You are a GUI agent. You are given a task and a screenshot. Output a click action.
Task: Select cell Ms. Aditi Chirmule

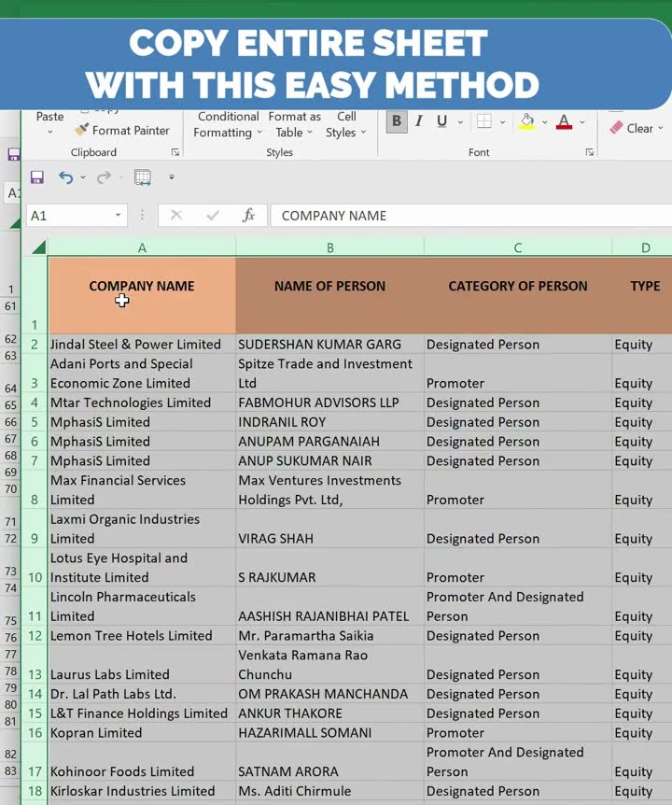329,791
